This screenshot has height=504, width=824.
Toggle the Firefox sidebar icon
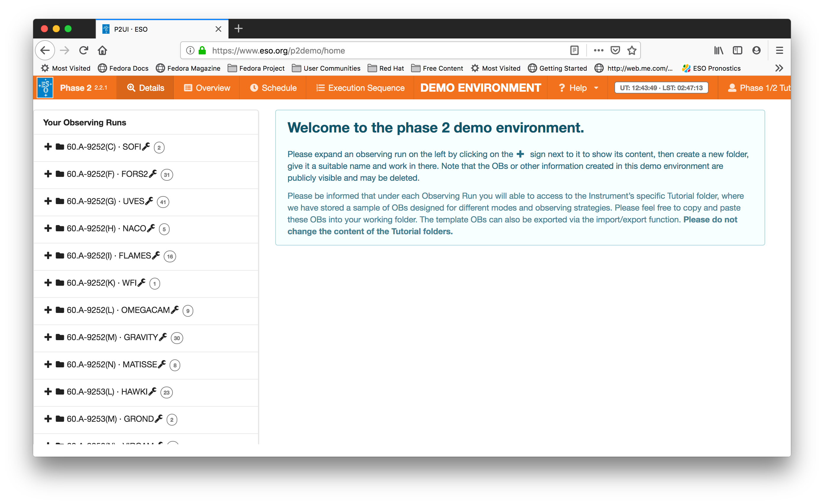(737, 51)
